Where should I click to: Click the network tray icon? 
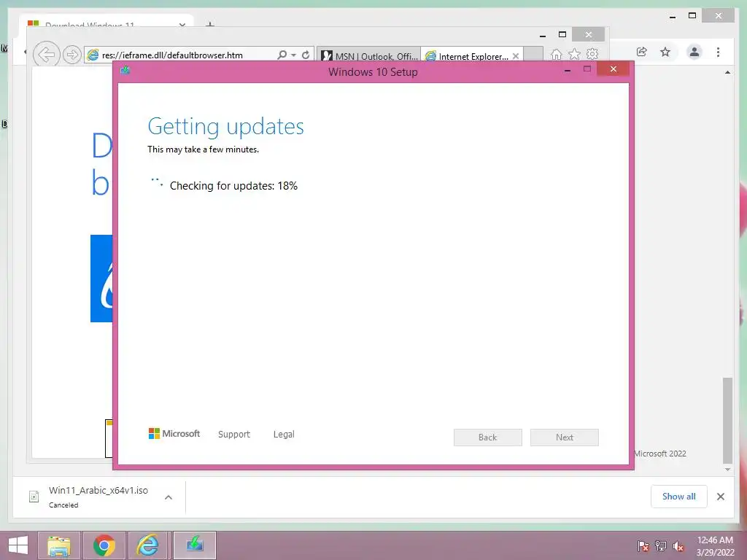pyautogui.click(x=660, y=546)
